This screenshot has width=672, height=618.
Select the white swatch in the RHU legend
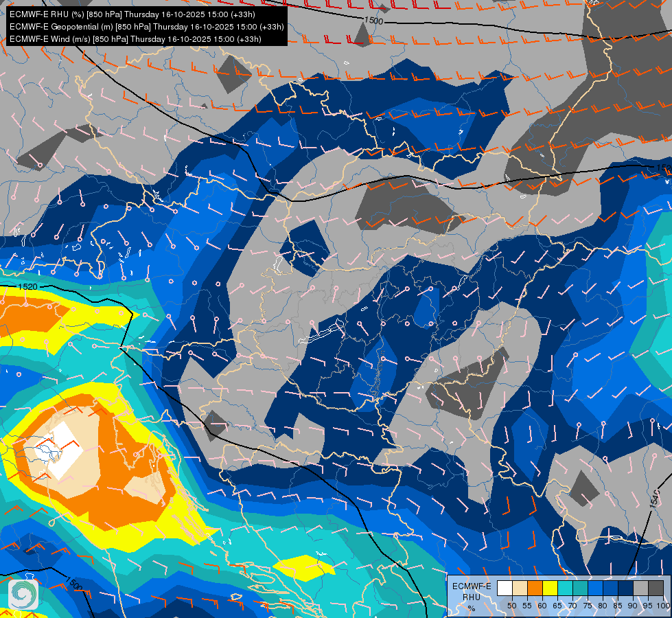[505, 588]
